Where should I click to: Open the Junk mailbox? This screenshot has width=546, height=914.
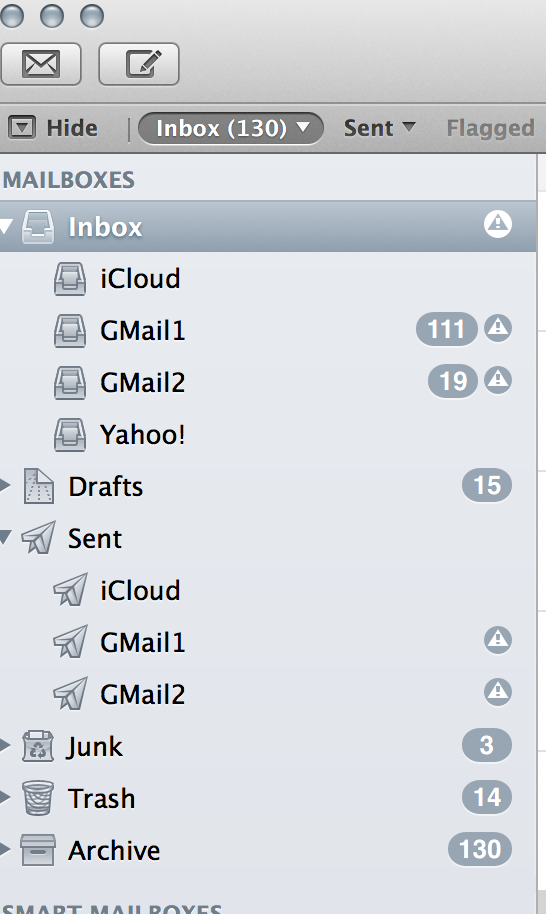[268, 746]
